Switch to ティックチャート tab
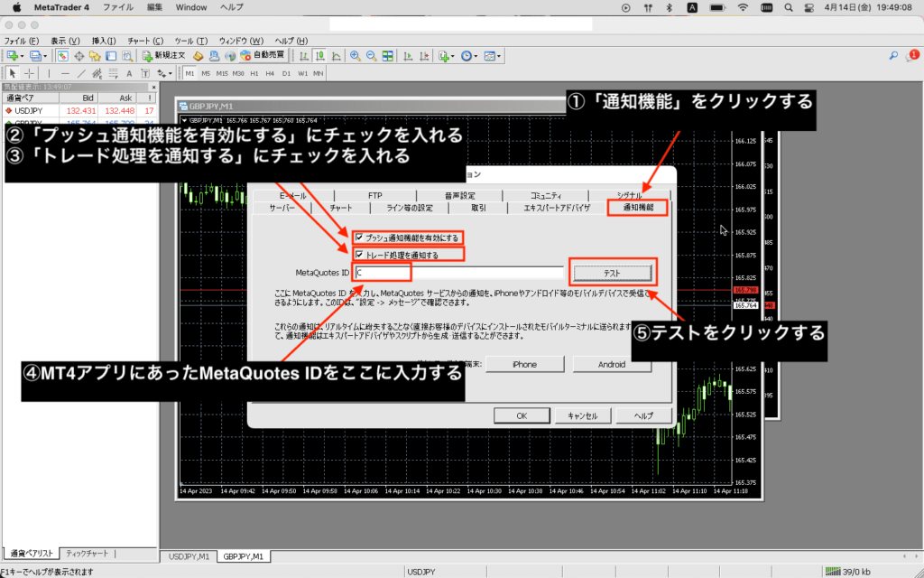 [x=88, y=554]
